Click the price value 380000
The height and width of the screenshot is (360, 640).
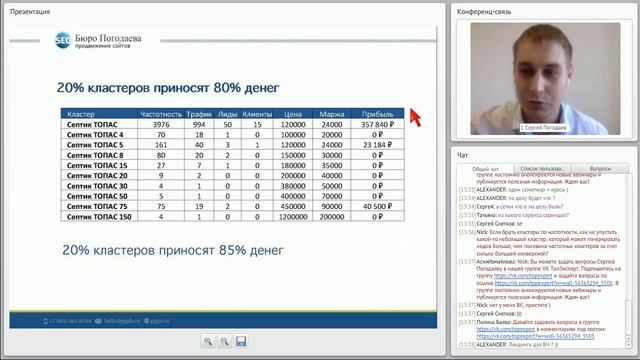(x=293, y=186)
